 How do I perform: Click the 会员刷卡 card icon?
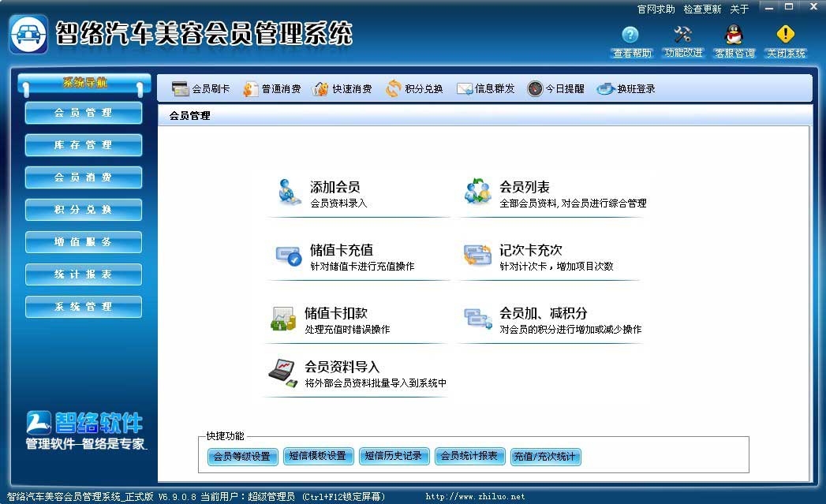tap(180, 89)
